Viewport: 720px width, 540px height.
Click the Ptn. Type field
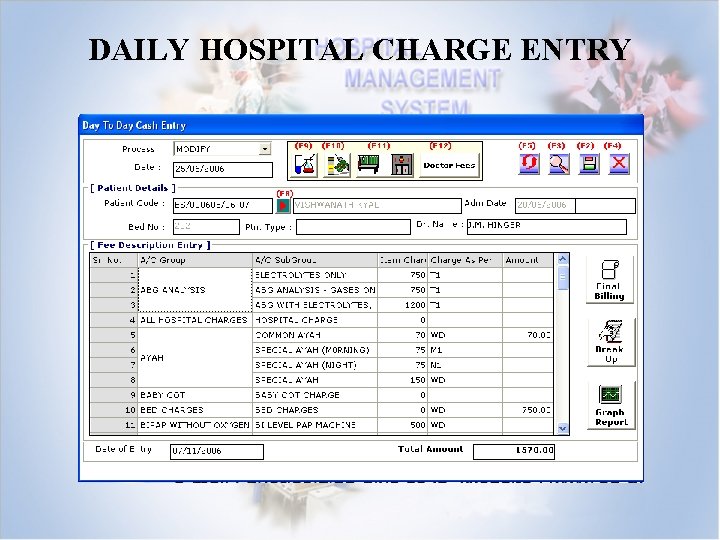353,227
